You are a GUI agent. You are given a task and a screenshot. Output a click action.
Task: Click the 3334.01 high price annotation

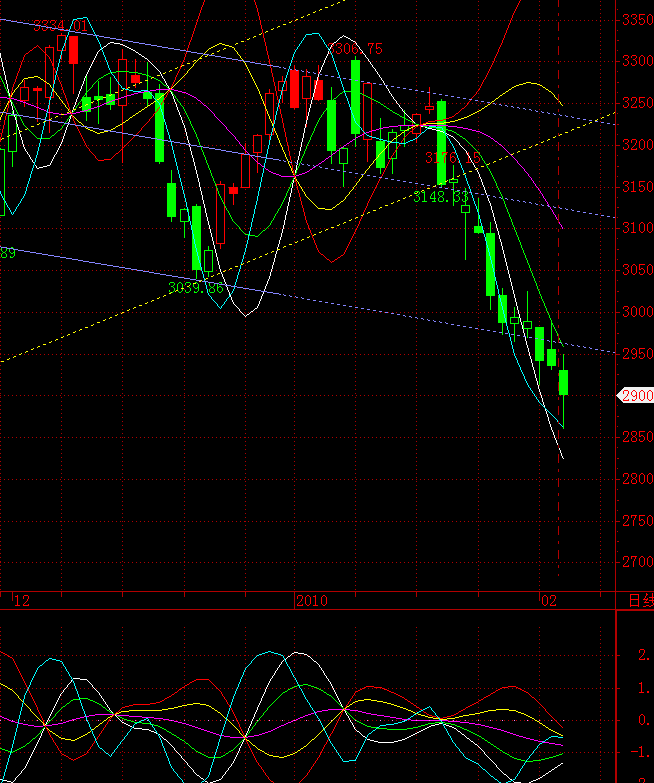pyautogui.click(x=60, y=26)
